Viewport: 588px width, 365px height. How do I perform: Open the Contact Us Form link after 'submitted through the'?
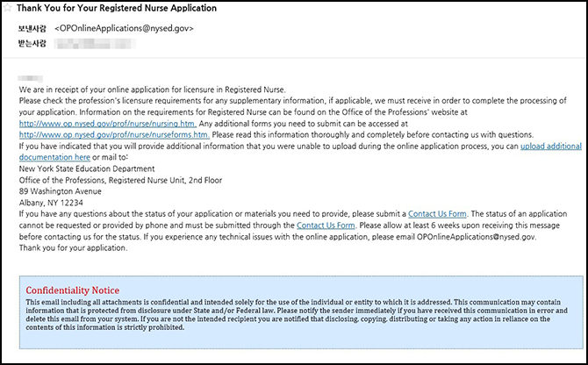(x=326, y=225)
